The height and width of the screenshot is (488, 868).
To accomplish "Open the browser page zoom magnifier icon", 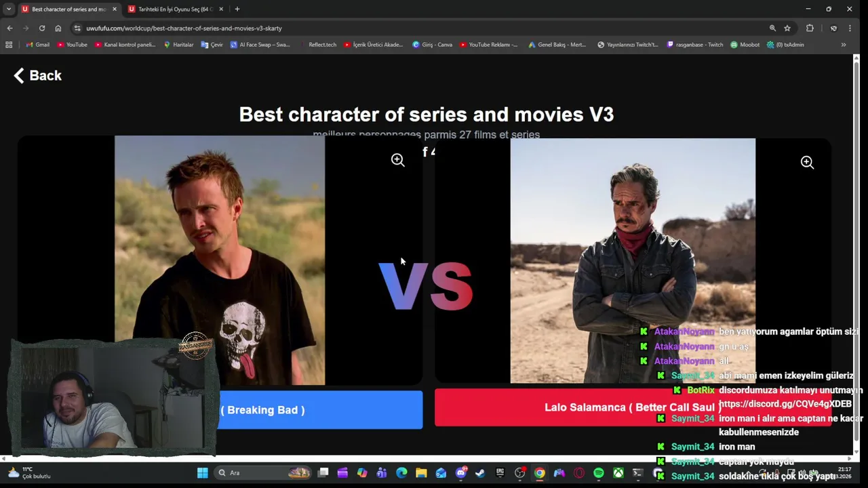I will point(772,28).
